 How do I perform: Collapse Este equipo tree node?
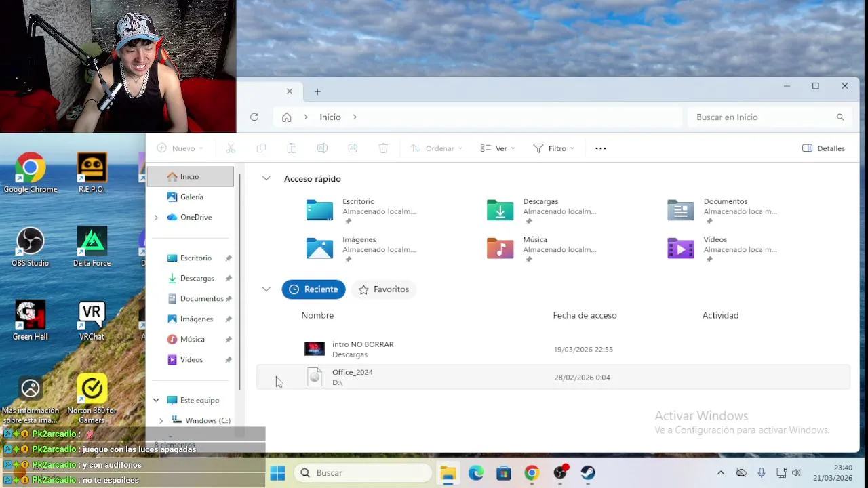point(156,401)
